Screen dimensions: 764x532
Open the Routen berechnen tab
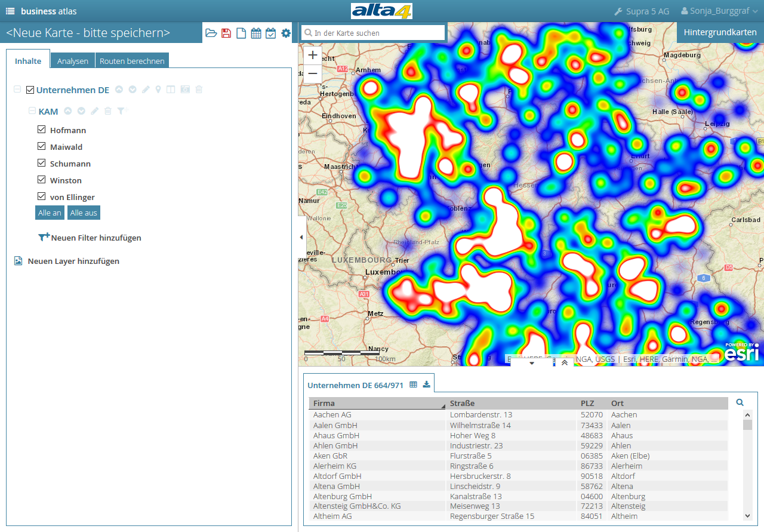132,61
